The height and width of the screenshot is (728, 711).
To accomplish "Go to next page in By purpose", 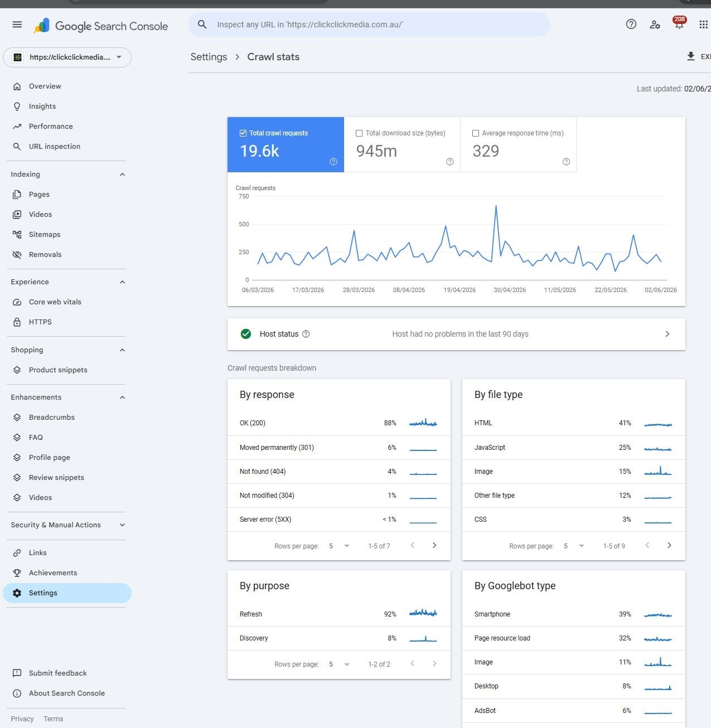I will (x=434, y=663).
